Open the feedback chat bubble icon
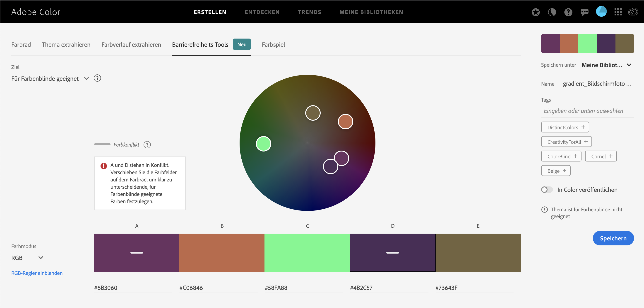Image resolution: width=644 pixels, height=308 pixels. click(584, 12)
